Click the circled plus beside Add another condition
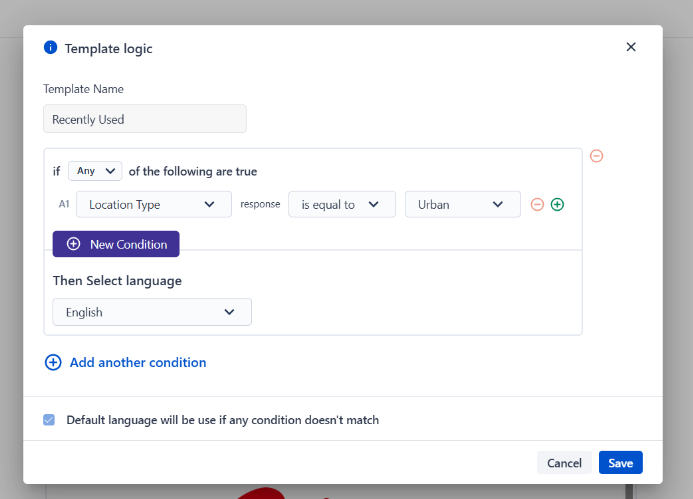Viewport: 693px width, 499px height. click(53, 363)
